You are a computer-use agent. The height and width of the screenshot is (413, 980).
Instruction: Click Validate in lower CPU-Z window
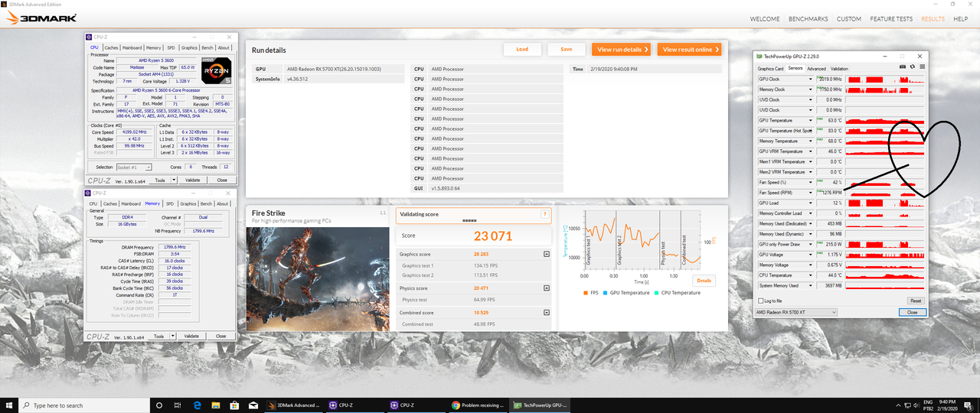[x=192, y=337]
